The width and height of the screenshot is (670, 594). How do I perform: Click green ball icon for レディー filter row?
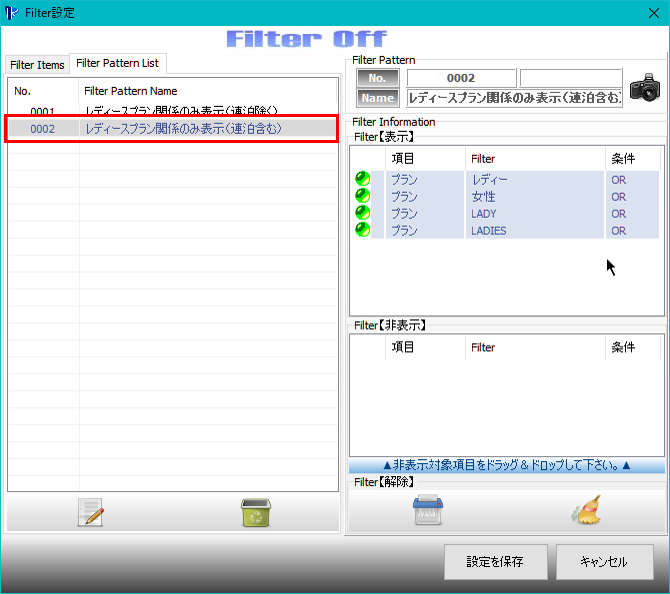click(x=362, y=180)
